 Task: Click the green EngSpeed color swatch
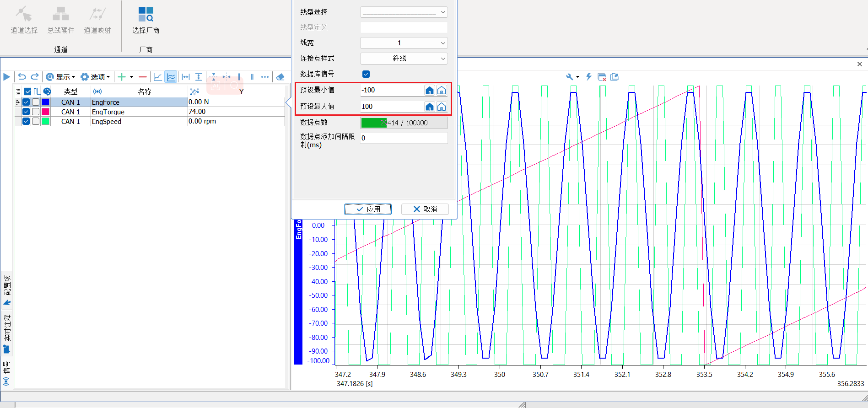45,121
